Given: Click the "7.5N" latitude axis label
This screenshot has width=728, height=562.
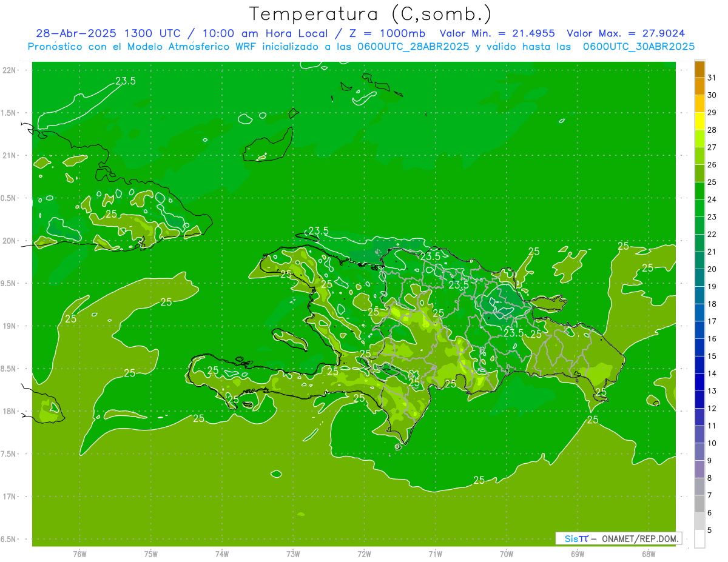Looking at the screenshot, I should click(x=9, y=453).
